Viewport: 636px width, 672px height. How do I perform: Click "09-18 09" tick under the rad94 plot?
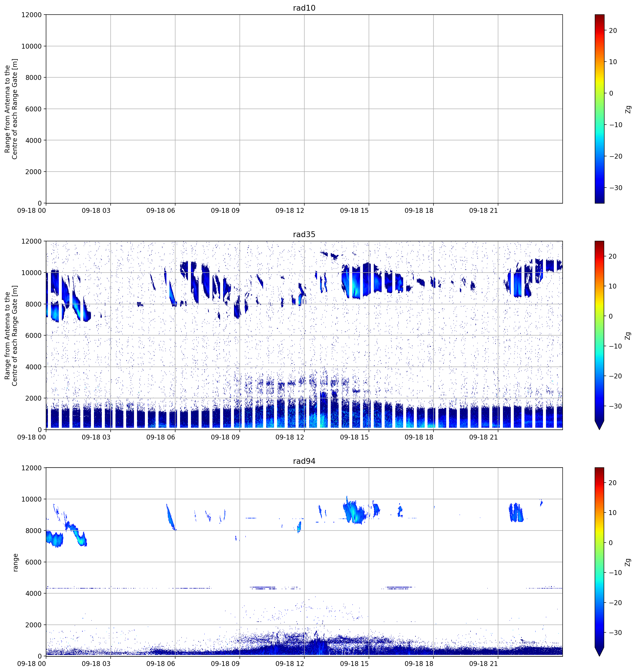click(x=225, y=664)
